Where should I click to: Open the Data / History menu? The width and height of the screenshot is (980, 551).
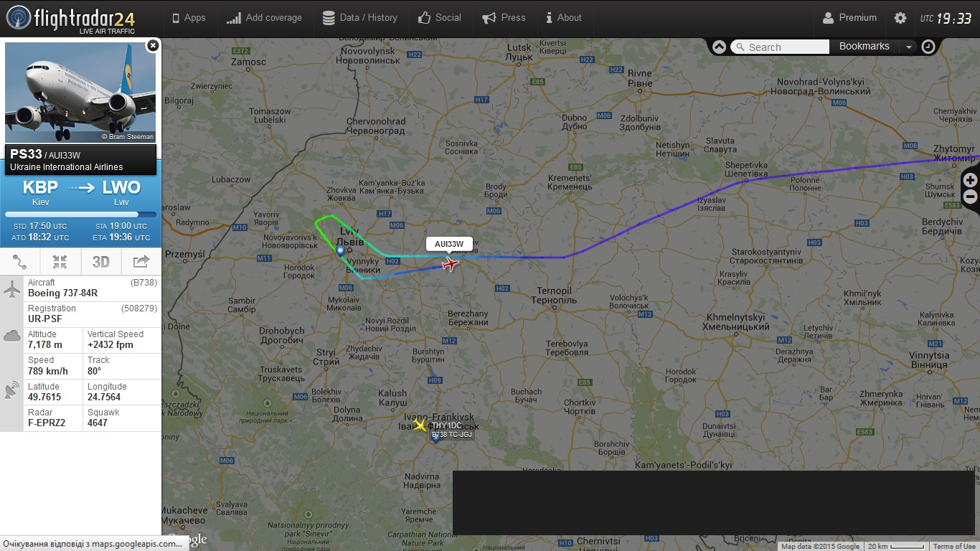click(359, 18)
